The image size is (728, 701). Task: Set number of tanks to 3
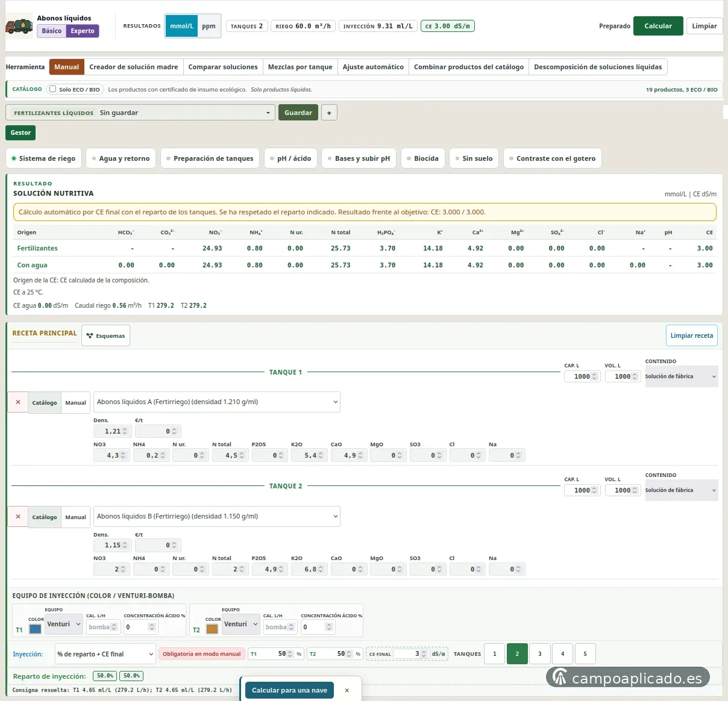pyautogui.click(x=540, y=654)
